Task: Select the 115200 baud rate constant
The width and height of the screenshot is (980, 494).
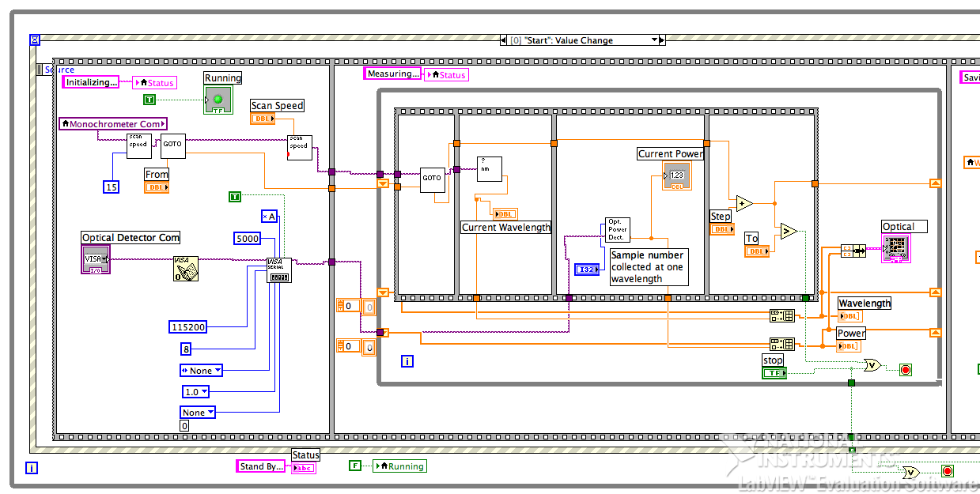Action: coord(188,326)
